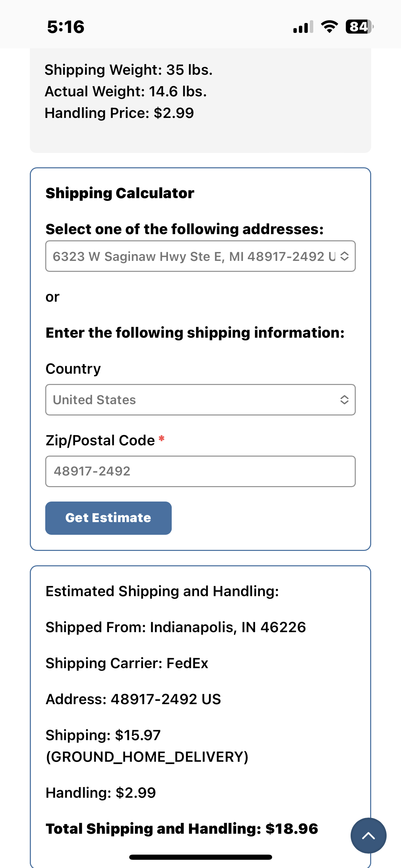This screenshot has height=868, width=401.
Task: Tap the Wi-Fi status icon
Action: point(329,27)
